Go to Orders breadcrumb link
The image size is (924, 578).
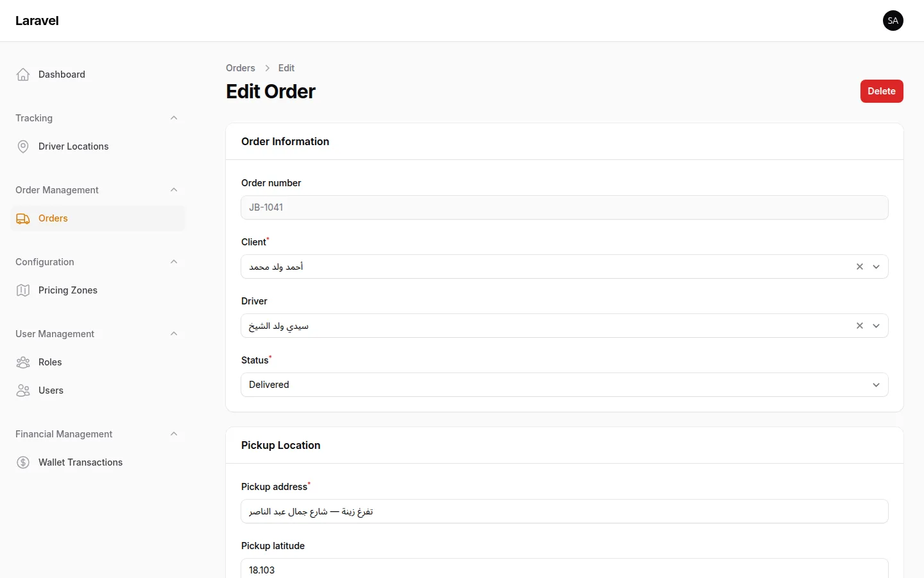[241, 68]
